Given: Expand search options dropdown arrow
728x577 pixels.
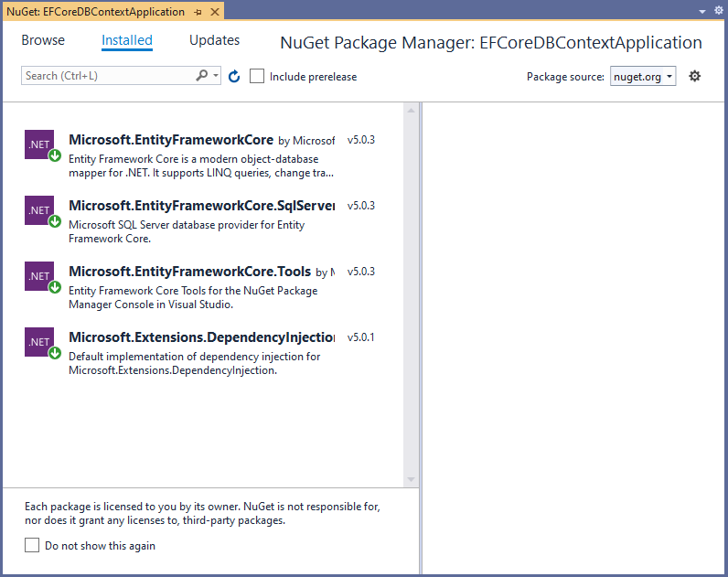Looking at the screenshot, I should point(216,75).
